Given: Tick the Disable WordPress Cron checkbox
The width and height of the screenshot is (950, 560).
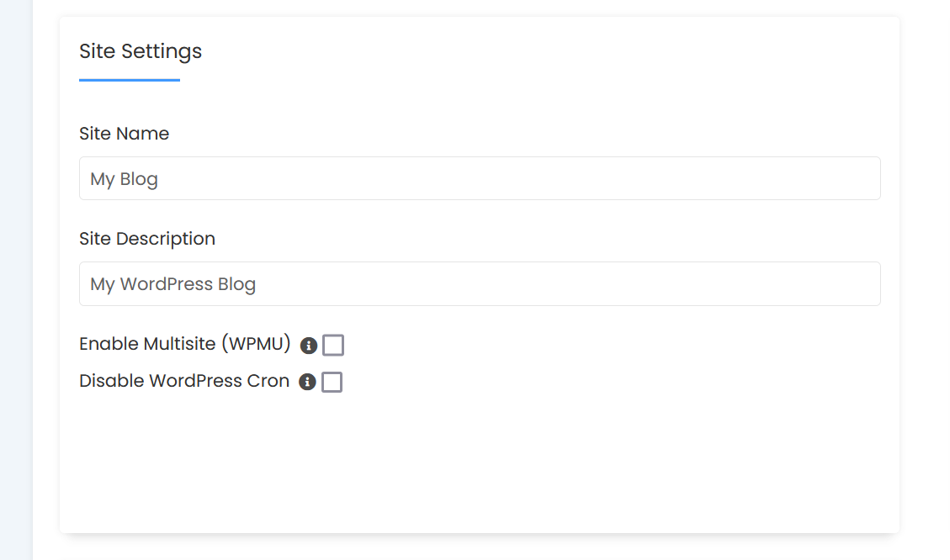Looking at the screenshot, I should tap(332, 382).
